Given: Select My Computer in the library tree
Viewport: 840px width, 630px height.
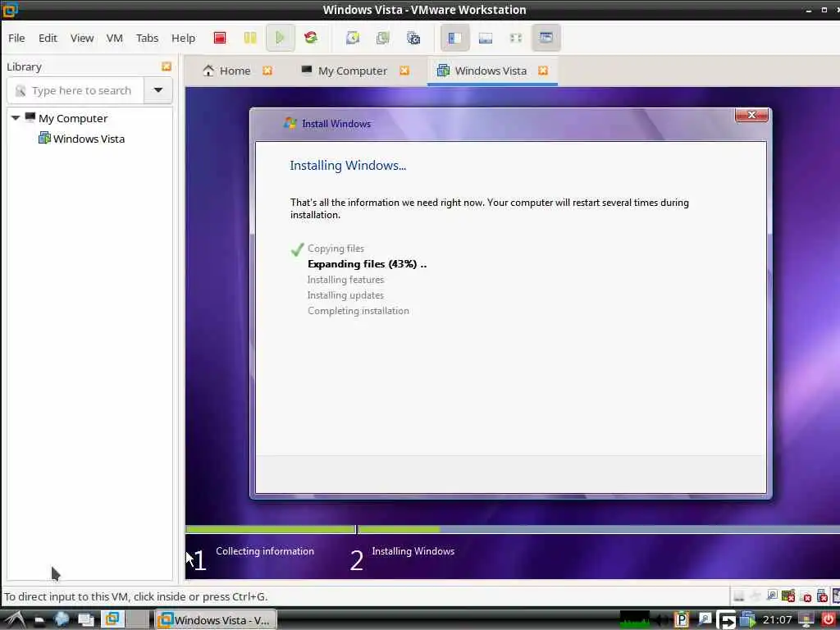Looking at the screenshot, I should point(73,118).
